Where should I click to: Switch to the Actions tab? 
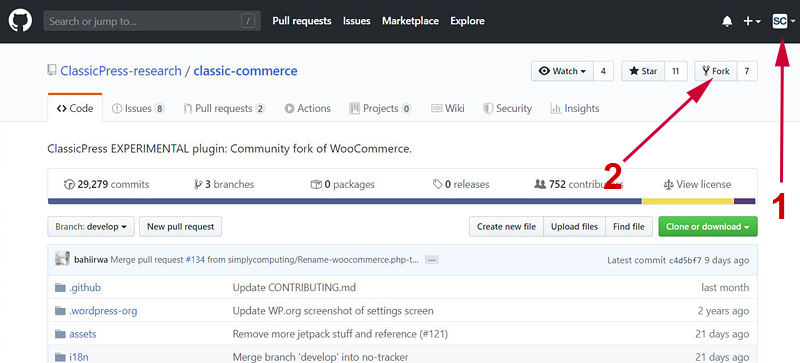(x=308, y=108)
